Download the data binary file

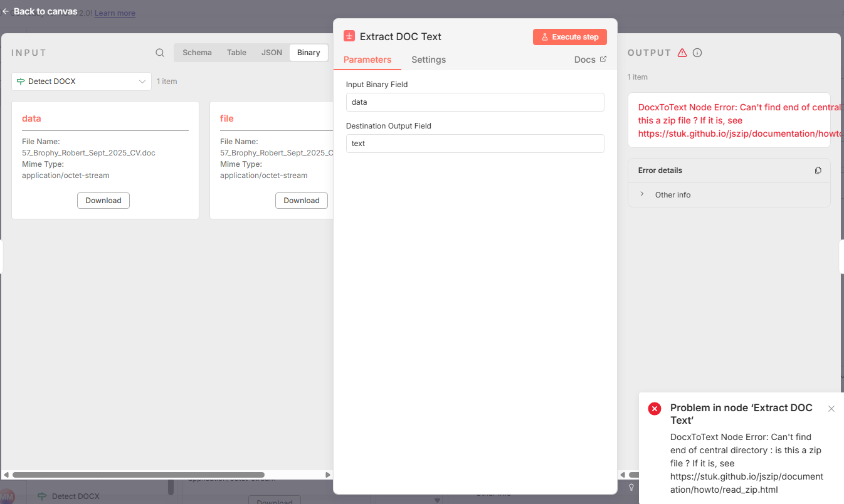pyautogui.click(x=103, y=200)
